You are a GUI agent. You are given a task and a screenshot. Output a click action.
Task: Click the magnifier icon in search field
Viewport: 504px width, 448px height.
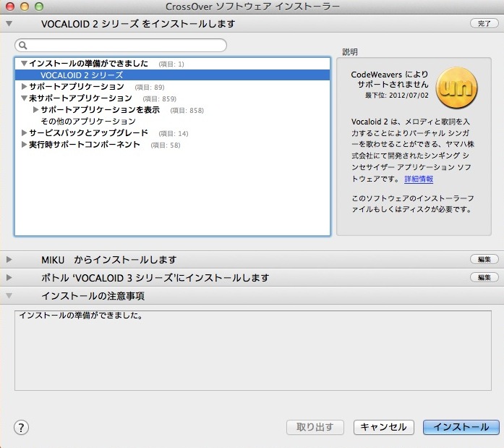point(22,46)
